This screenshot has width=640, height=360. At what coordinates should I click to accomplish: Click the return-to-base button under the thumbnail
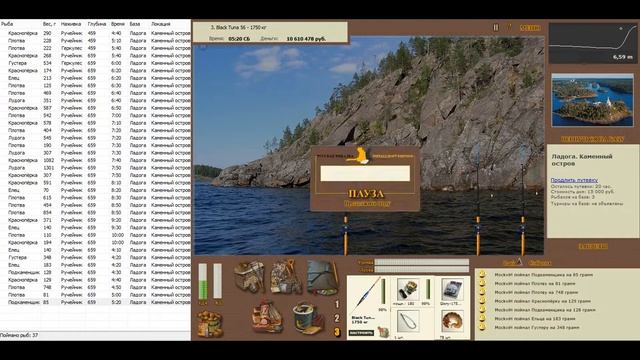[592, 139]
